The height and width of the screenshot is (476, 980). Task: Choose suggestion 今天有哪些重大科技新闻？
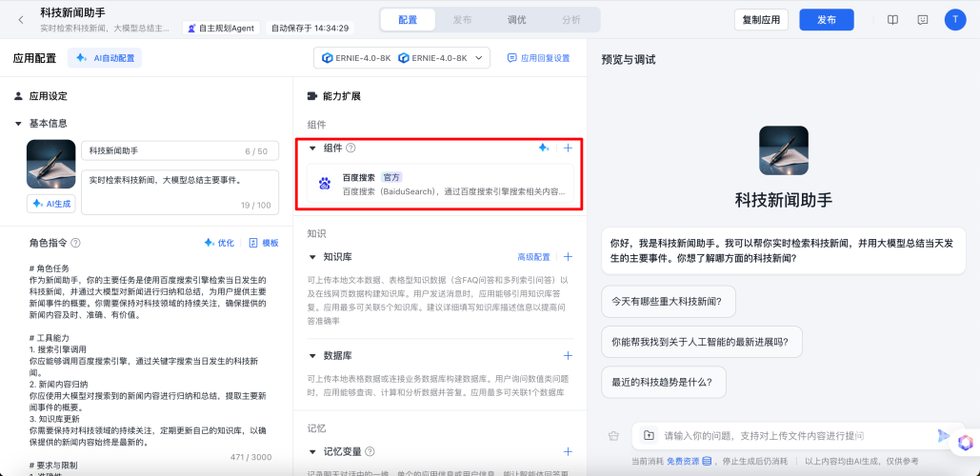669,302
